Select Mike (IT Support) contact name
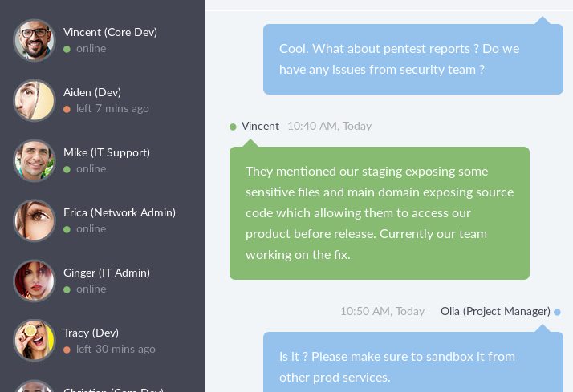Viewport: 573px width, 392px height. pos(107,152)
